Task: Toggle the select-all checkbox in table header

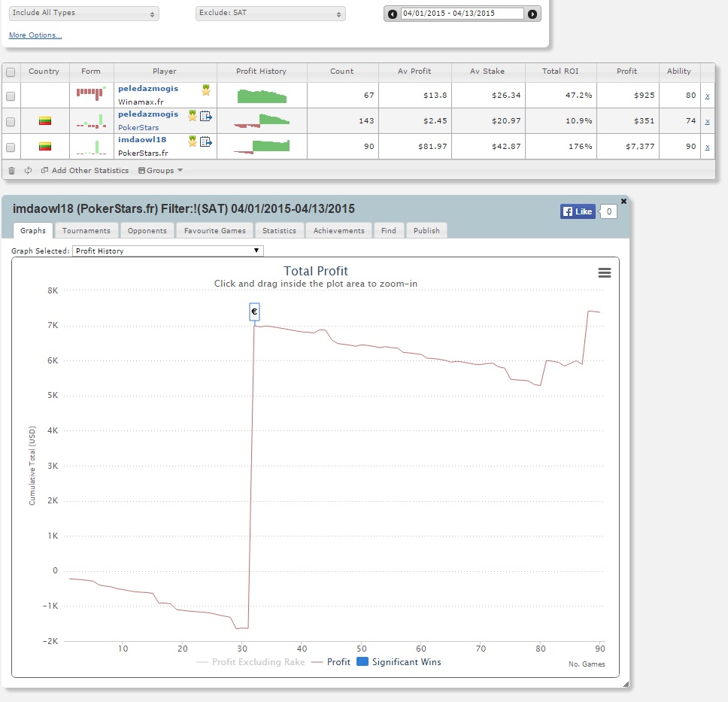Action: coord(11,72)
